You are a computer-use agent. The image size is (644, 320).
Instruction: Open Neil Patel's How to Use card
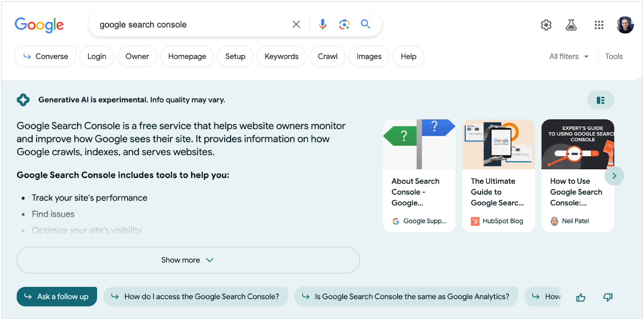578,176
